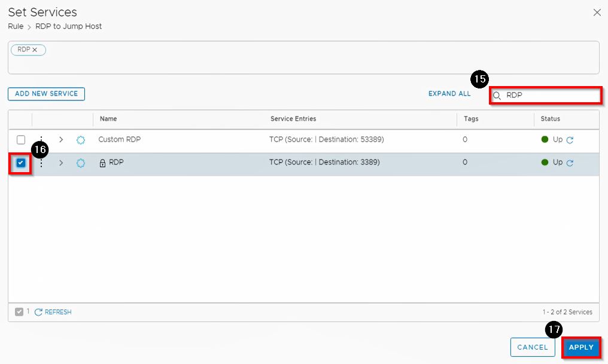
Task: Check the Custom RDP service checkbox
Action: [21, 140]
